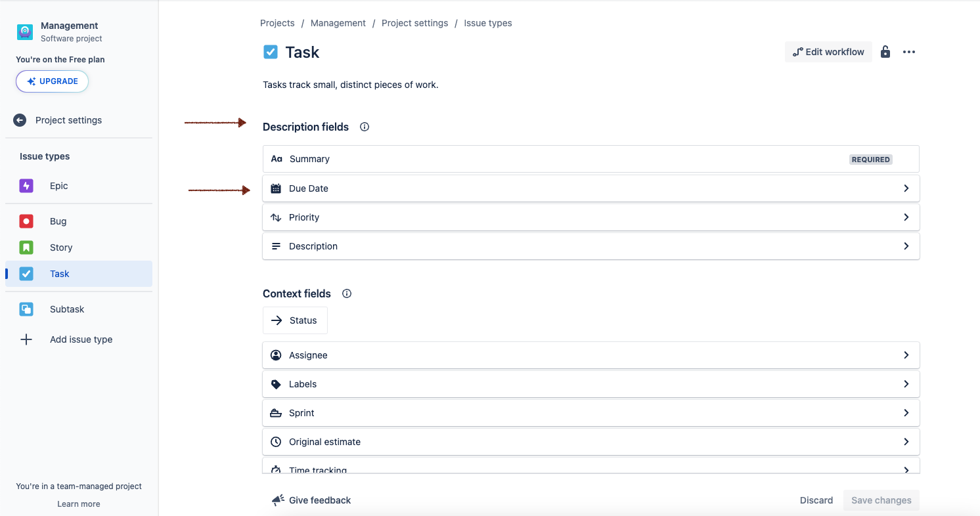Select Task in the issue types list
The height and width of the screenshot is (516, 980).
click(x=59, y=274)
